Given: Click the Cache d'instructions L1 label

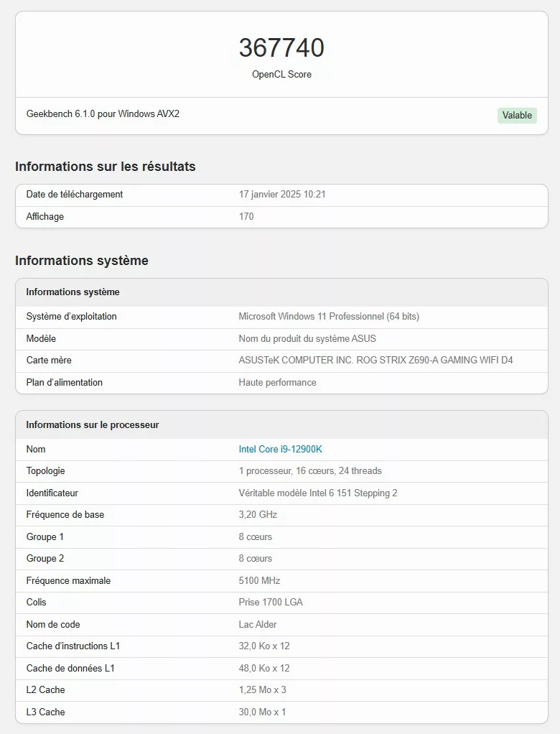Looking at the screenshot, I should click(73, 646).
